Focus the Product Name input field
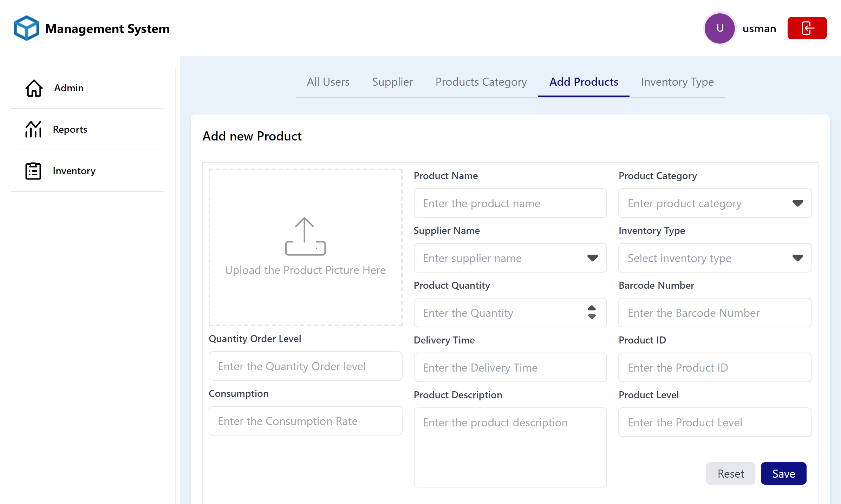The height and width of the screenshot is (504, 841). (510, 203)
